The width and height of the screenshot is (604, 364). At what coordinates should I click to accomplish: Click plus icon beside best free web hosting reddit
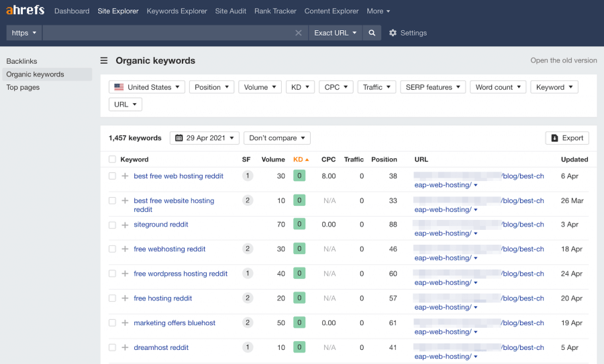pyautogui.click(x=125, y=176)
